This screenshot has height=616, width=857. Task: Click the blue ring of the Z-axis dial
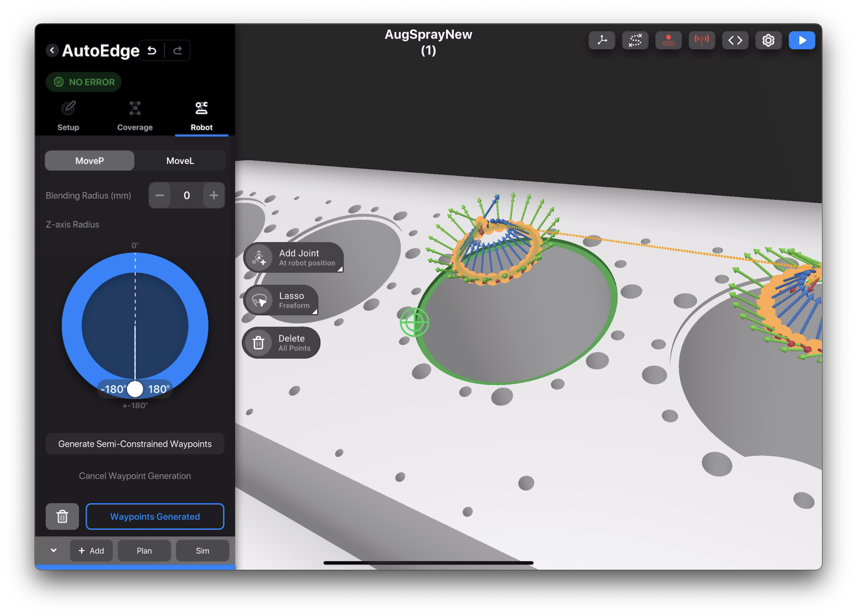coord(72,326)
